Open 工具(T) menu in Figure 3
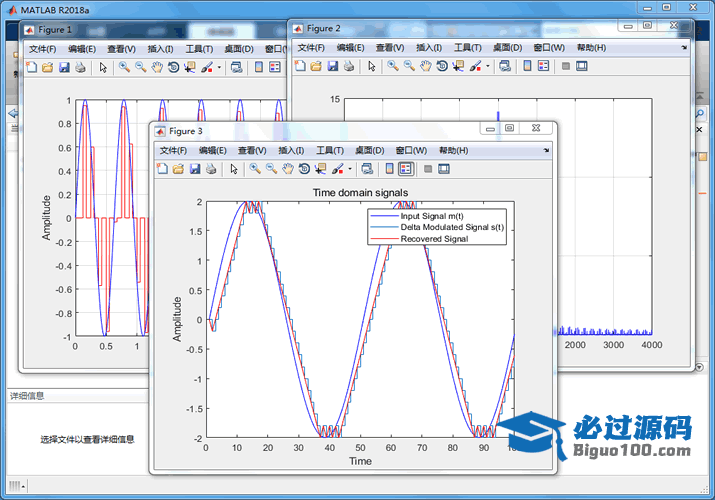This screenshot has width=715, height=500. [330, 150]
